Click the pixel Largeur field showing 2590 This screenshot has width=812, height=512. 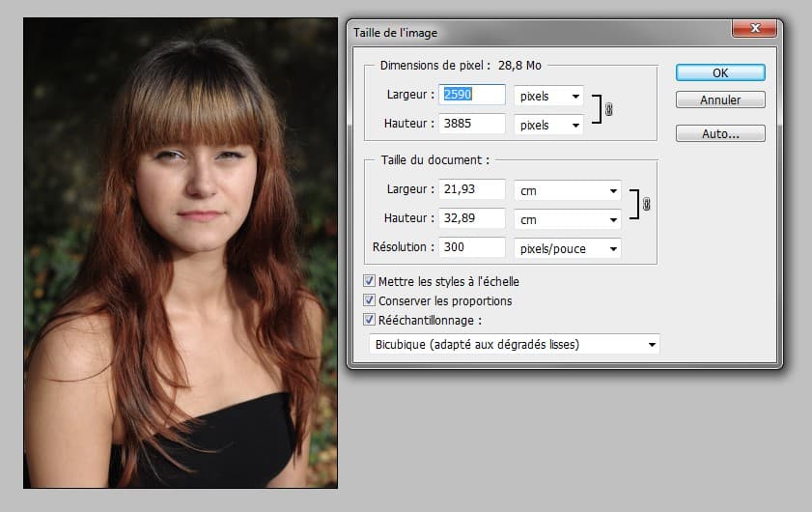(472, 95)
